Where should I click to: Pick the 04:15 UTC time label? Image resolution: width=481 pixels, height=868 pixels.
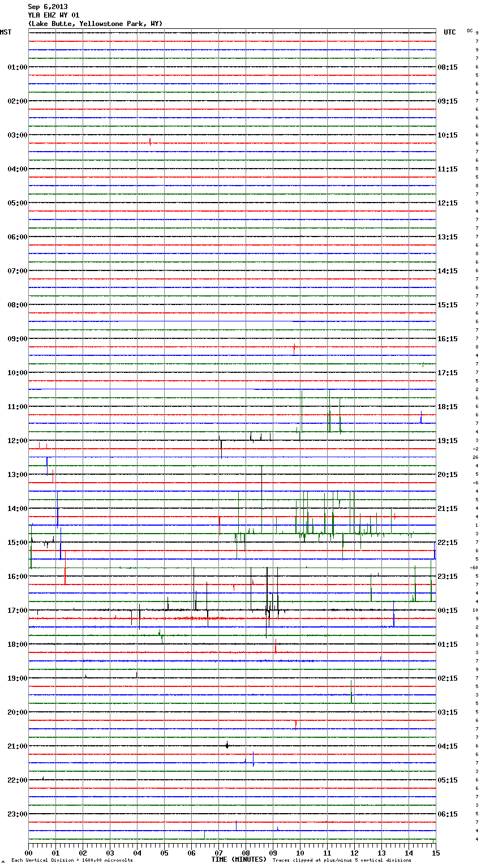pyautogui.click(x=448, y=746)
